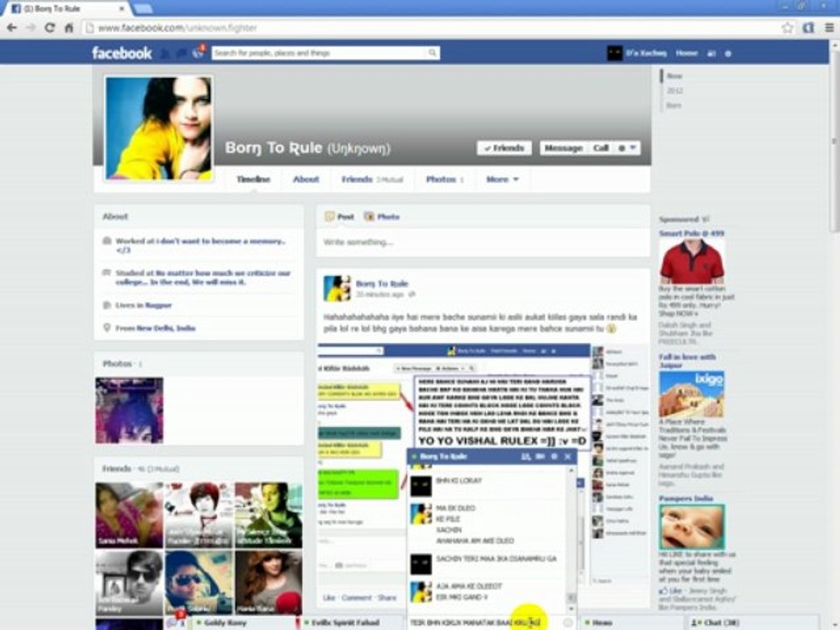Screen dimensions: 840x630
Task: Open notifications globe icon with red badge
Action: point(199,52)
